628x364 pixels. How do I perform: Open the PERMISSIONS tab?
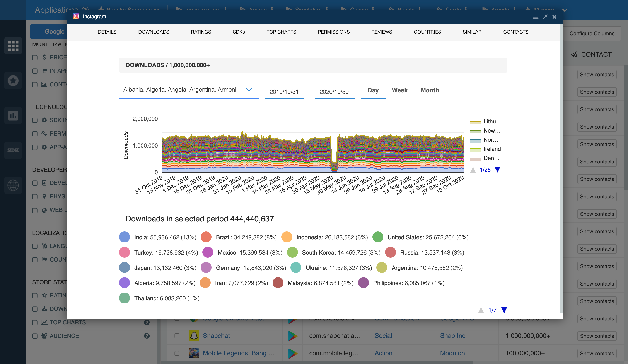click(333, 32)
